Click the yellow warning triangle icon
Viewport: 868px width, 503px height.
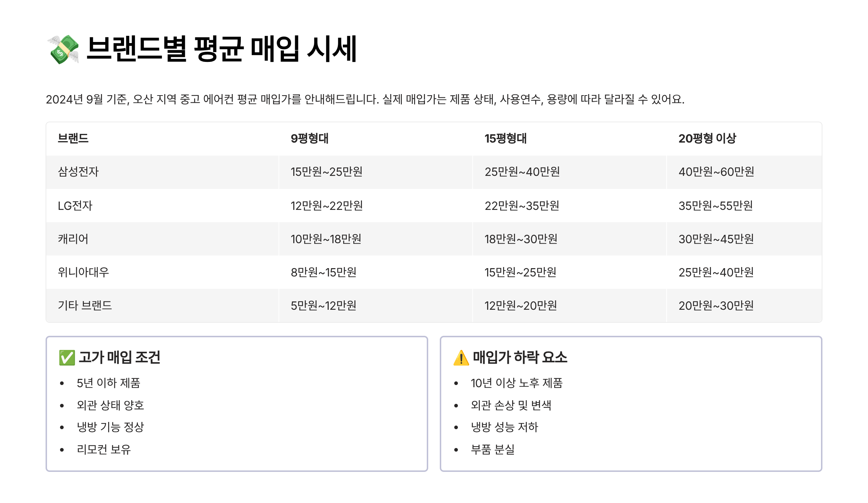click(461, 358)
